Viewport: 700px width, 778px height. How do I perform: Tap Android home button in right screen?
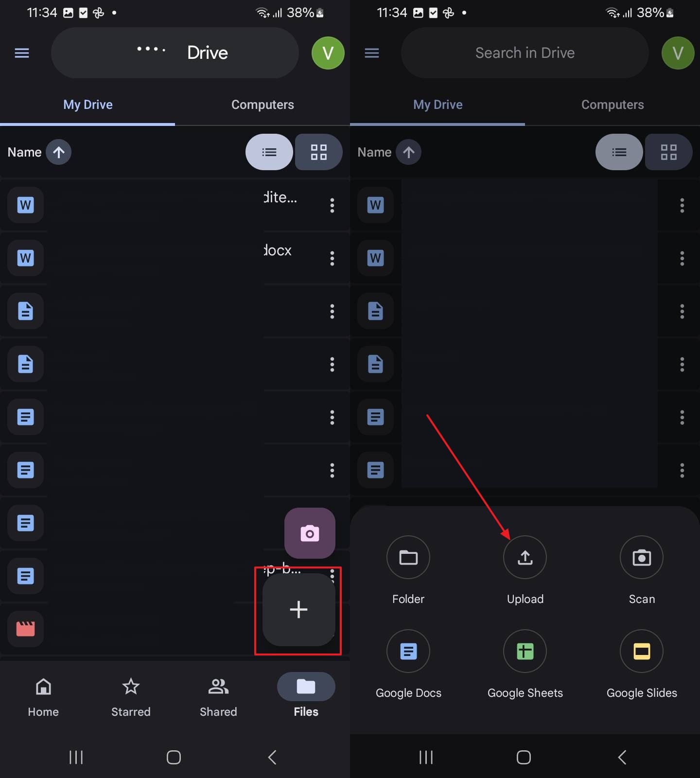point(524,757)
